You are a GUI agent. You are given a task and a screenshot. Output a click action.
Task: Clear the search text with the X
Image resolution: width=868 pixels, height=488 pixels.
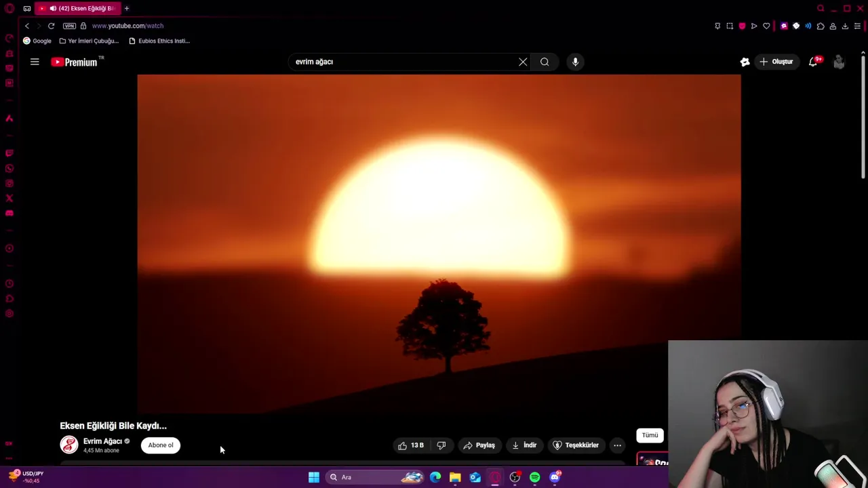click(523, 62)
